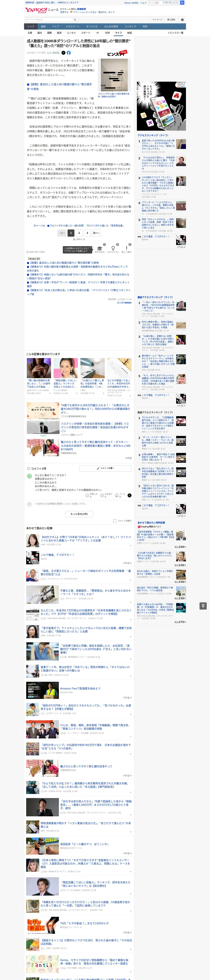Open the エンタメ category tab
Screen dimensions: 210x980
point(71,33)
